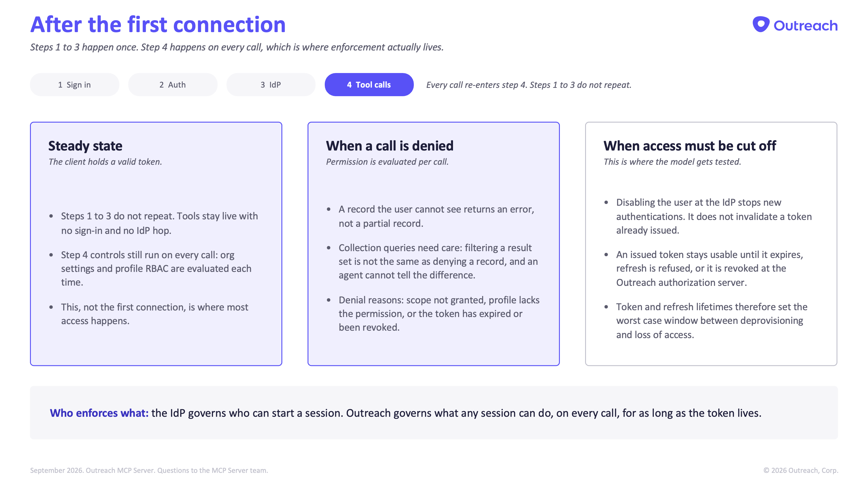868x488 pixels.
Task: Click the 'Denial reasons' bullet text
Action: click(x=439, y=314)
